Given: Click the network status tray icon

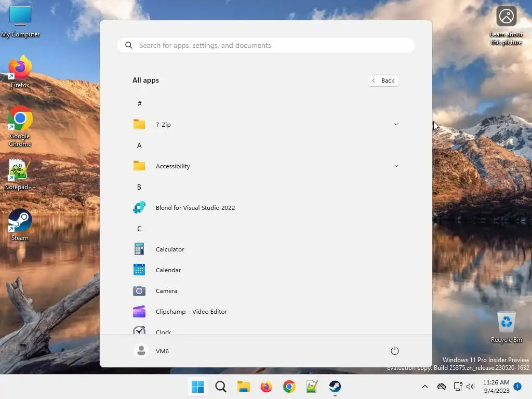Looking at the screenshot, I should pyautogui.click(x=458, y=387).
